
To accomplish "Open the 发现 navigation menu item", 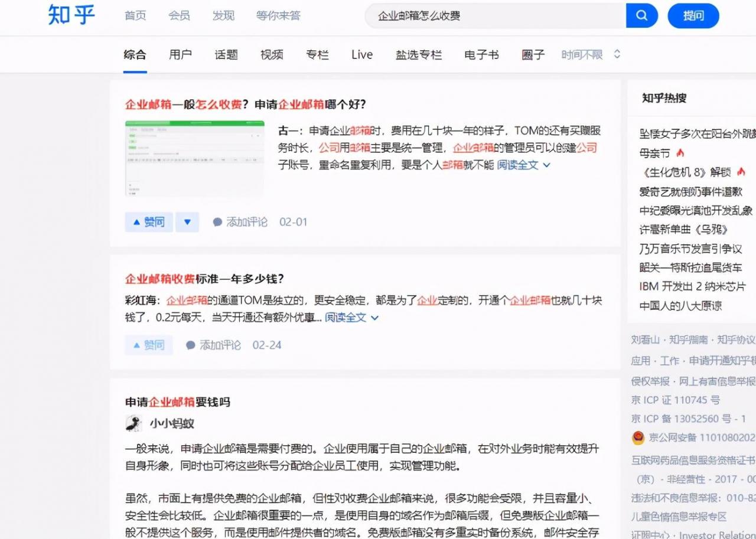I will click(x=223, y=16).
